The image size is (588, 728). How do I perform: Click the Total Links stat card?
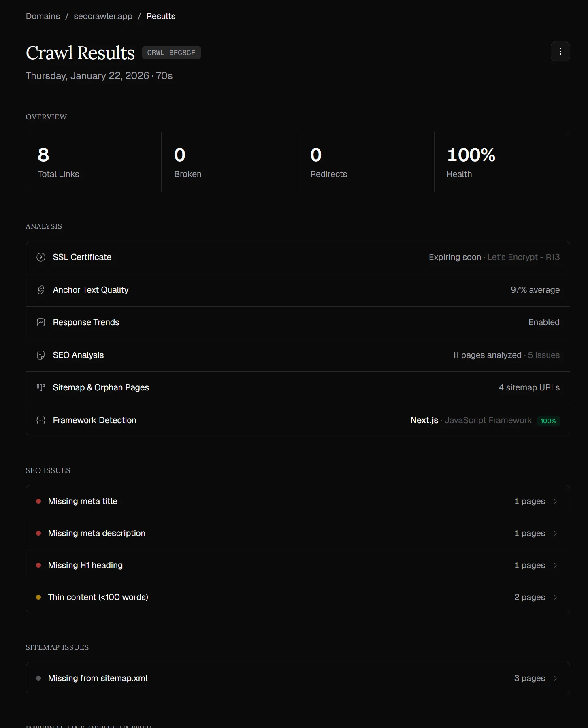pyautogui.click(x=94, y=162)
